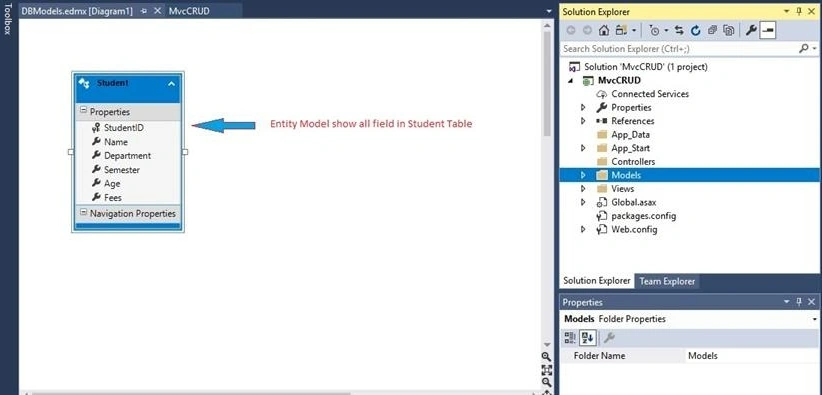The width and height of the screenshot is (822, 395).
Task: Select the Semester property
Action: 122,170
